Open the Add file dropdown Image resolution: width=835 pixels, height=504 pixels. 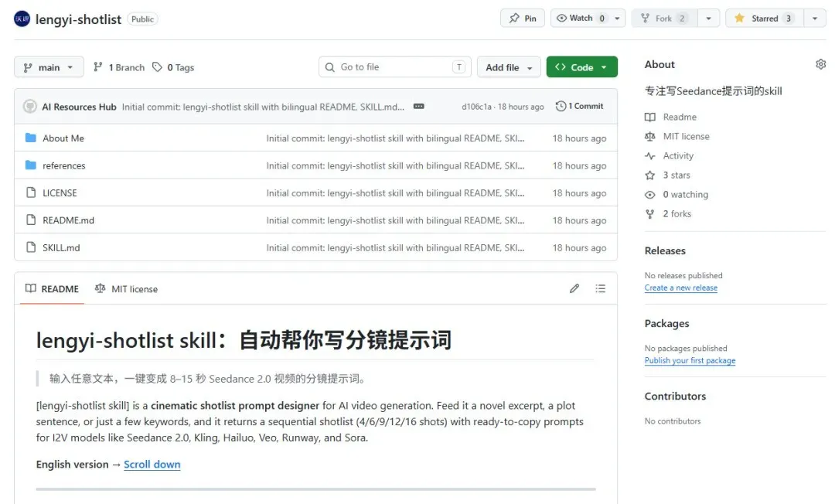(509, 67)
